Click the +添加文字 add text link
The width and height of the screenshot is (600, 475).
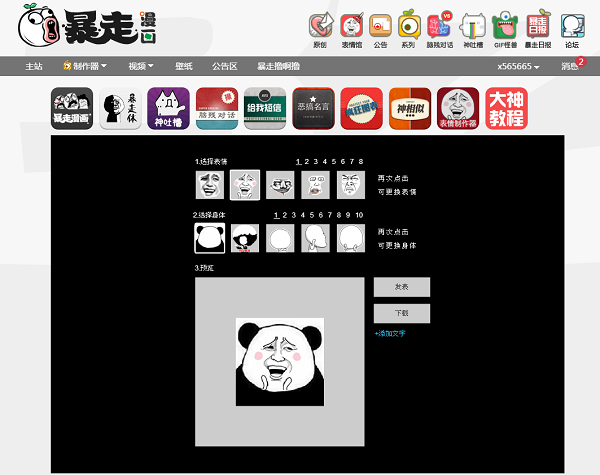pyautogui.click(x=390, y=333)
